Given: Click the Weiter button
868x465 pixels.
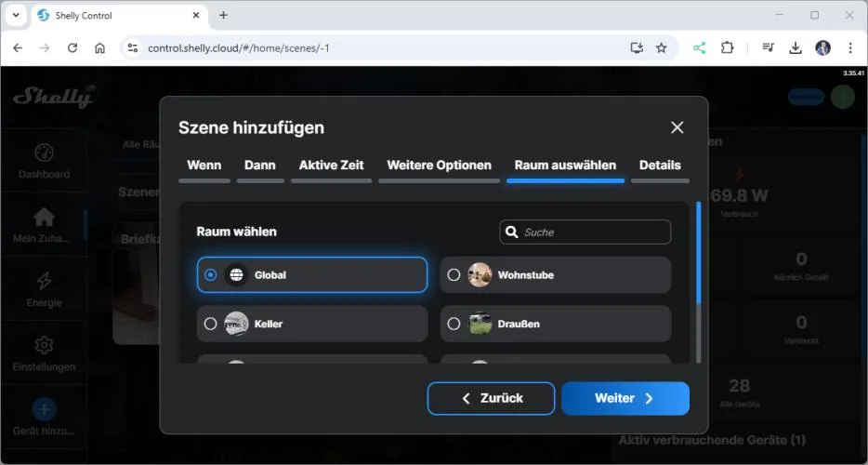Looking at the screenshot, I should 625,398.
